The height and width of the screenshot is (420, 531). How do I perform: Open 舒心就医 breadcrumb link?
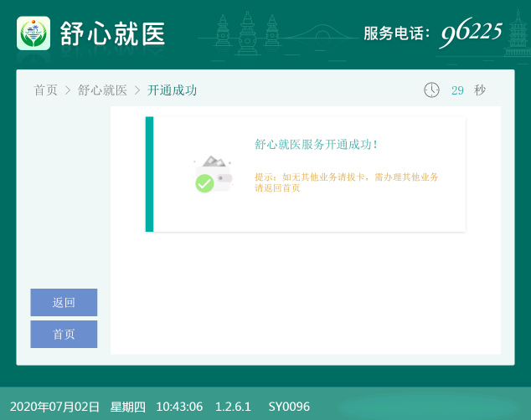[x=102, y=90]
